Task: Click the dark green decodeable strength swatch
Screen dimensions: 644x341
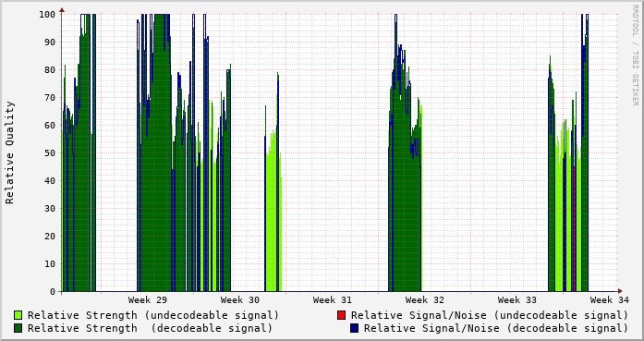Action: pos(18,328)
